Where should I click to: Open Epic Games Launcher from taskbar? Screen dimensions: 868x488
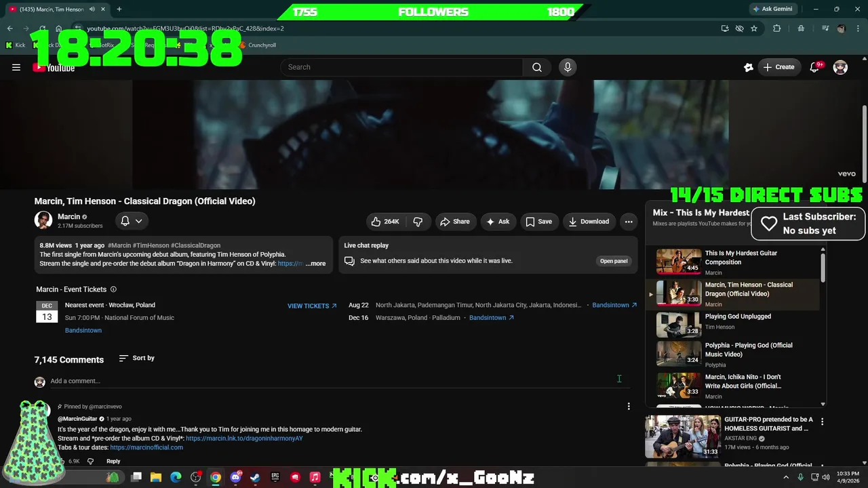coord(275,477)
